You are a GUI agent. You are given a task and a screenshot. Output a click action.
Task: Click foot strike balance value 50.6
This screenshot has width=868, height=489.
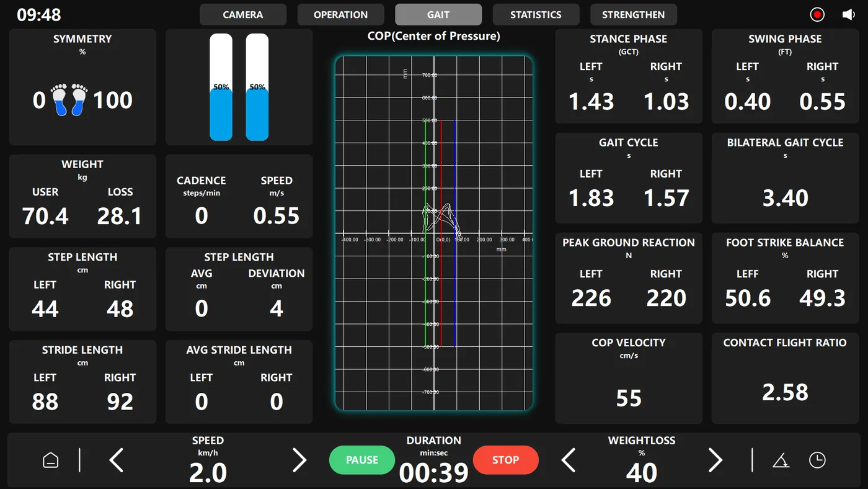coord(748,298)
